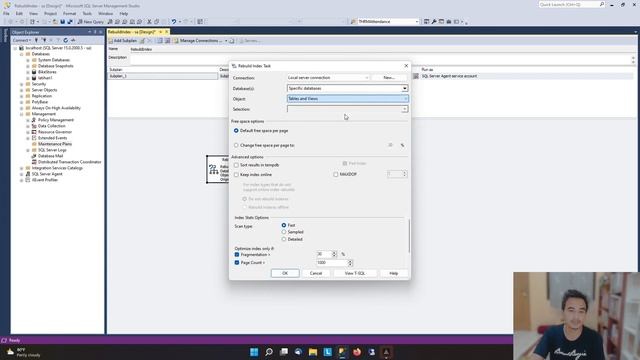
Task: Click the View T-SQL button
Action: [355, 273]
